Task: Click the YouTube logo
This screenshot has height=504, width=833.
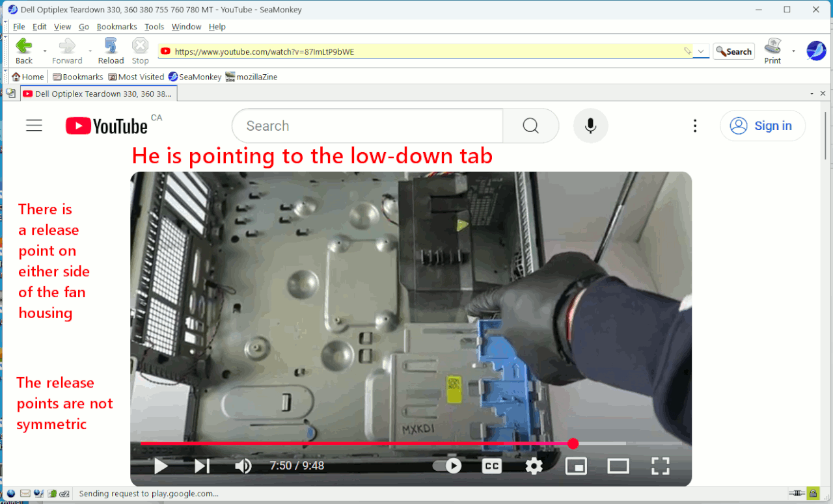Action: coord(107,126)
